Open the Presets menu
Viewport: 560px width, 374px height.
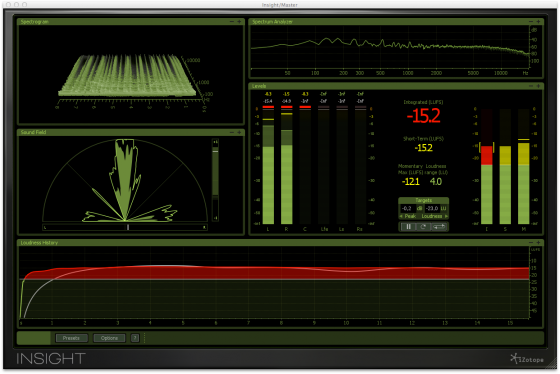(71, 338)
